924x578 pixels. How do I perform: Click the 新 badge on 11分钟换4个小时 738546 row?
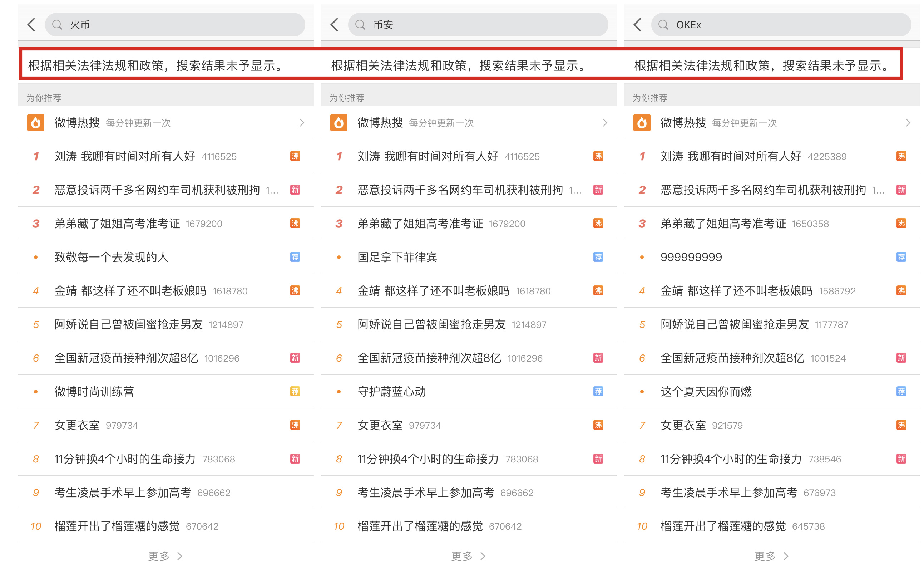901,459
